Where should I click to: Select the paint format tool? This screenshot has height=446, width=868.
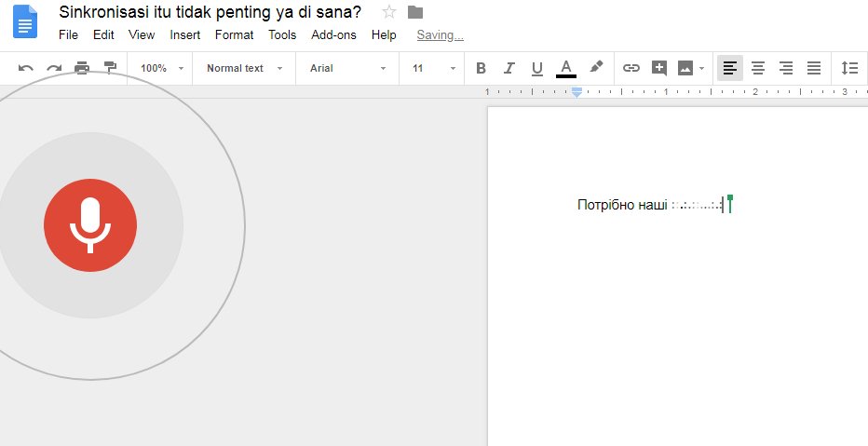tap(110, 68)
